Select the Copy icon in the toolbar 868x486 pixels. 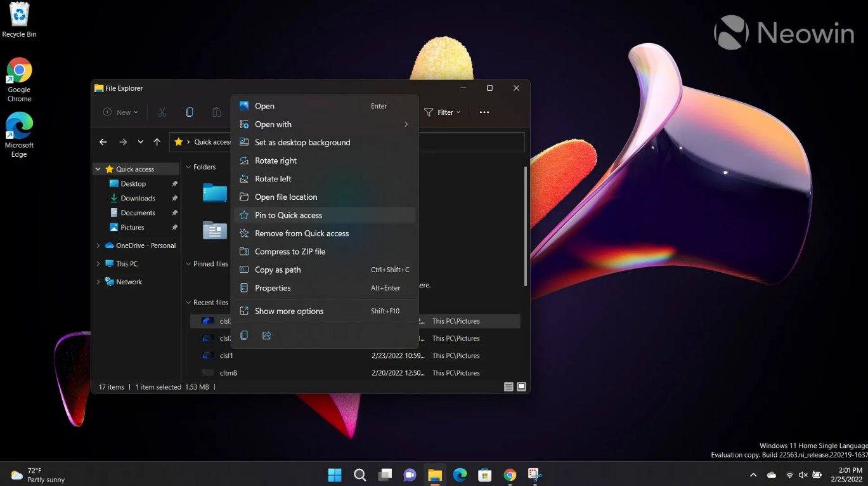coord(189,112)
